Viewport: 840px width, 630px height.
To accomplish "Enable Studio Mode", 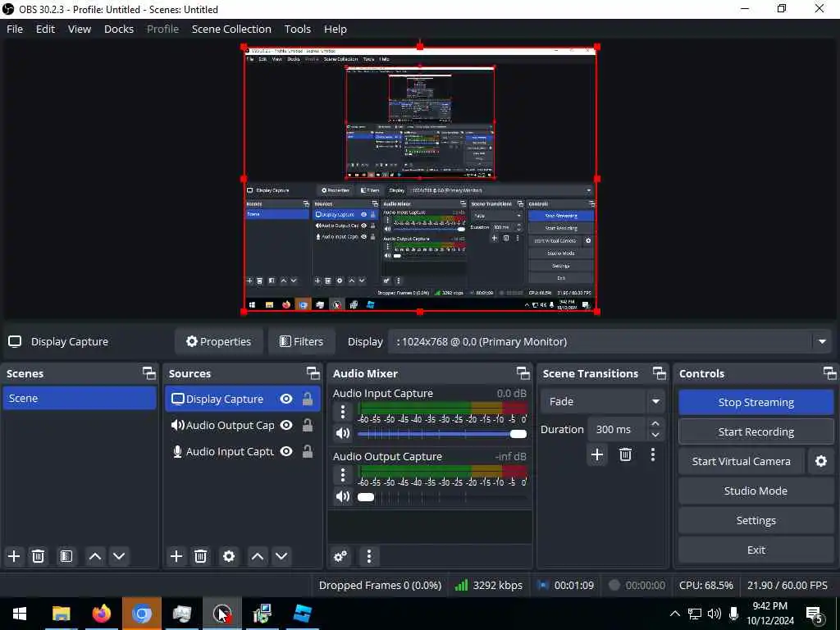I will click(x=756, y=491).
